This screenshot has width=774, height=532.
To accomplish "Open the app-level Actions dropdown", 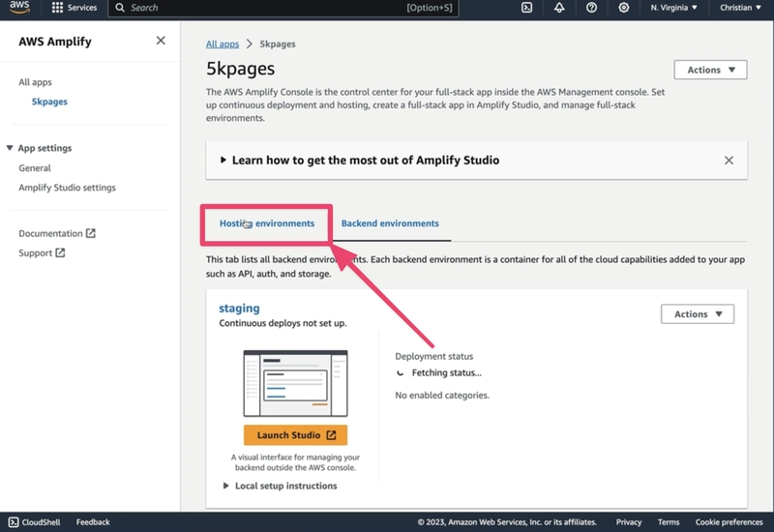I will 710,70.
